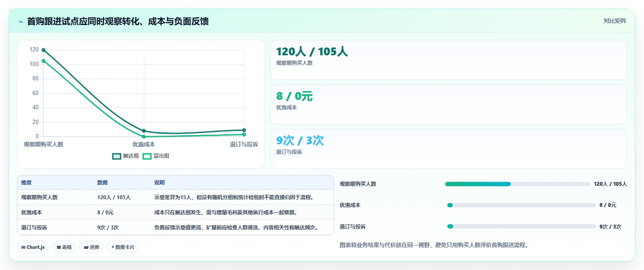The image size is (644, 270).
Task: Select the 9次 / 3次 data card value
Action: pos(300,140)
